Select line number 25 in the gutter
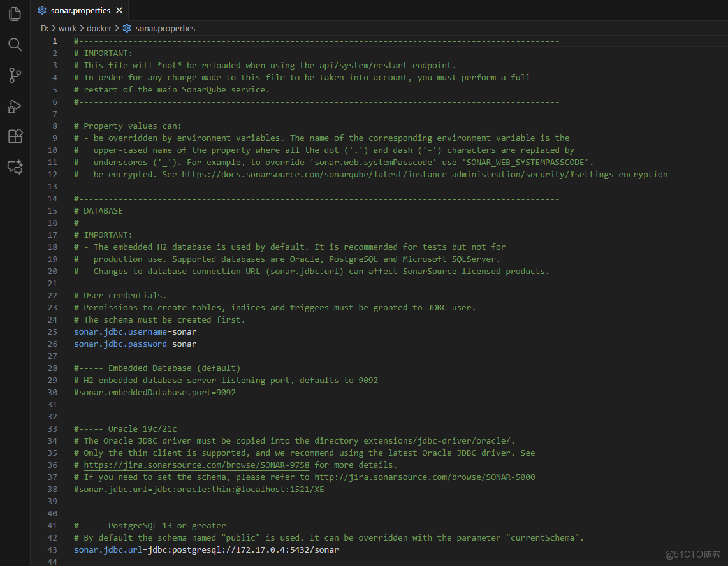728x566 pixels. [x=52, y=331]
